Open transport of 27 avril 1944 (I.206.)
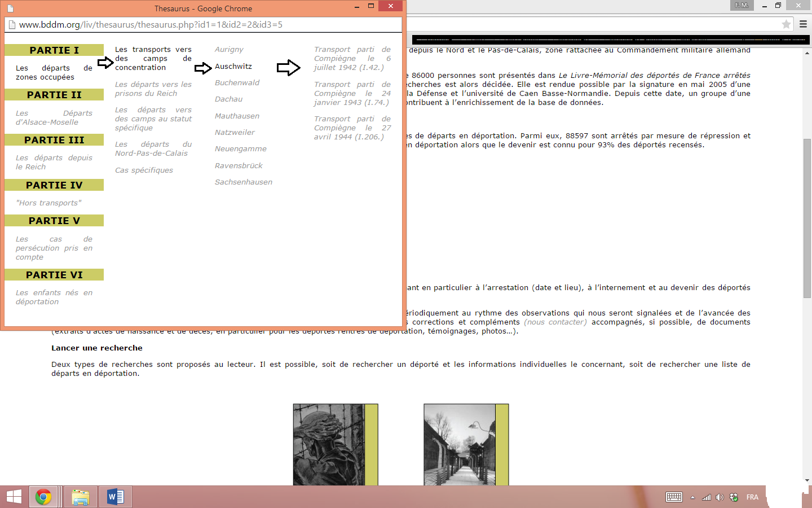 click(352, 128)
